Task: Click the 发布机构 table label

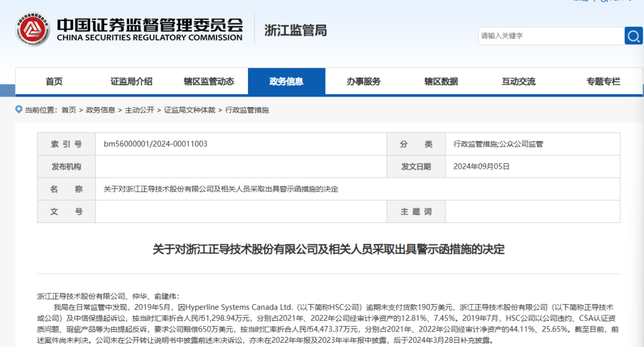Action: (x=66, y=166)
